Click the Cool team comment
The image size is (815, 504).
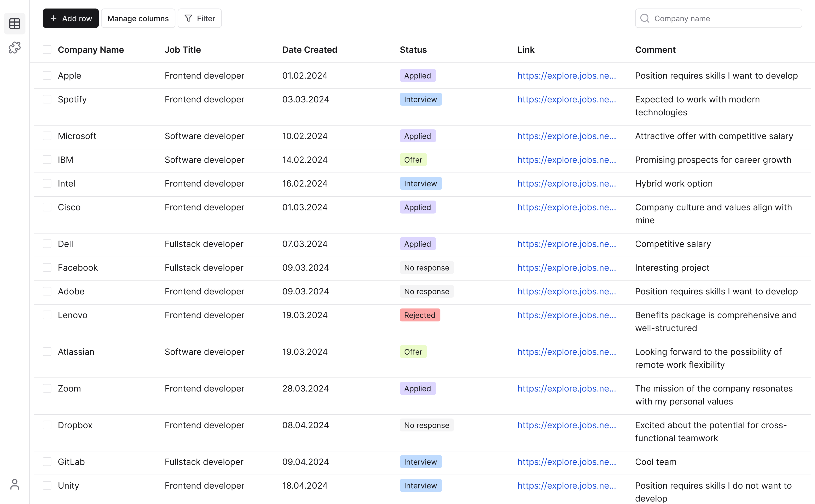pyautogui.click(x=656, y=462)
